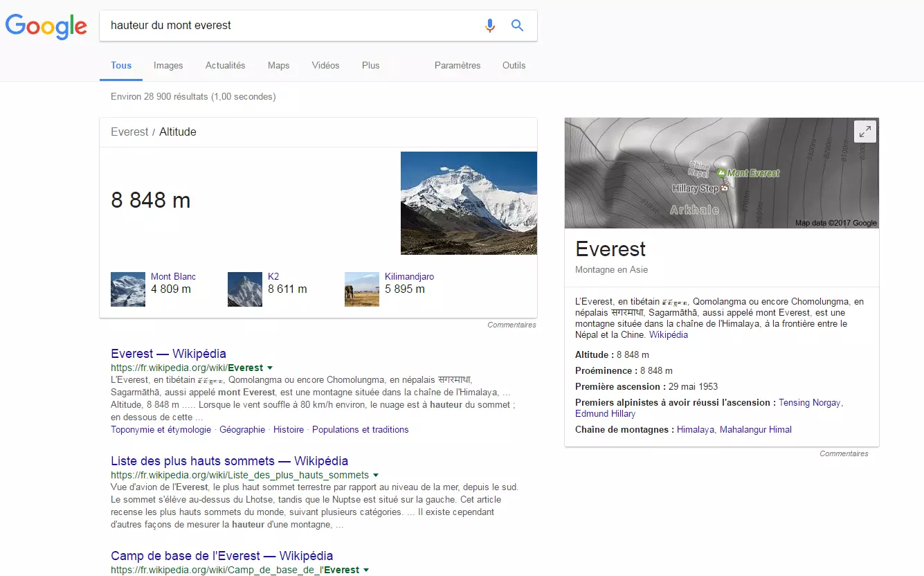The width and height of the screenshot is (924, 576).
Task: Click the Everest knowledge panel title
Action: [x=610, y=249]
